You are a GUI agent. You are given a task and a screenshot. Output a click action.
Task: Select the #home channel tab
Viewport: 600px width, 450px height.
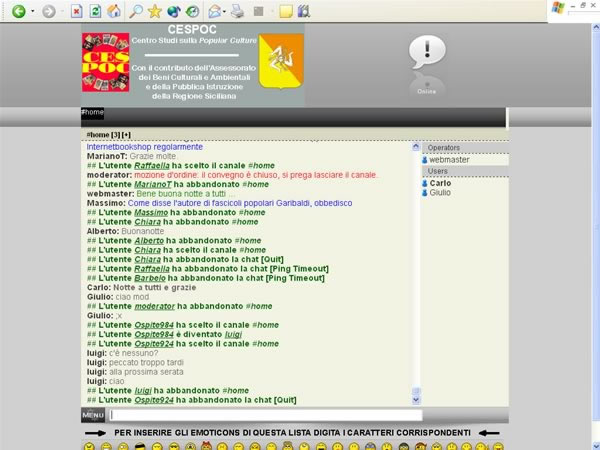coord(92,112)
